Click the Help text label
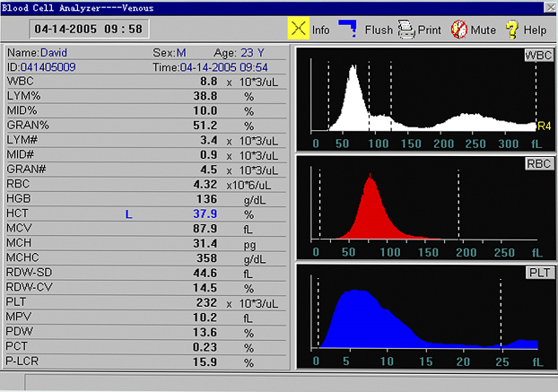 coord(535,30)
